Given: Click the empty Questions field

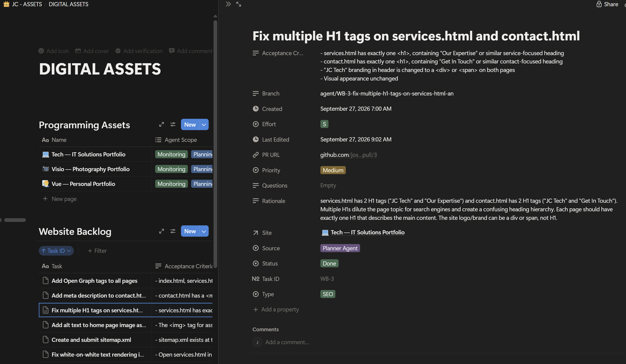Looking at the screenshot, I should point(328,185).
